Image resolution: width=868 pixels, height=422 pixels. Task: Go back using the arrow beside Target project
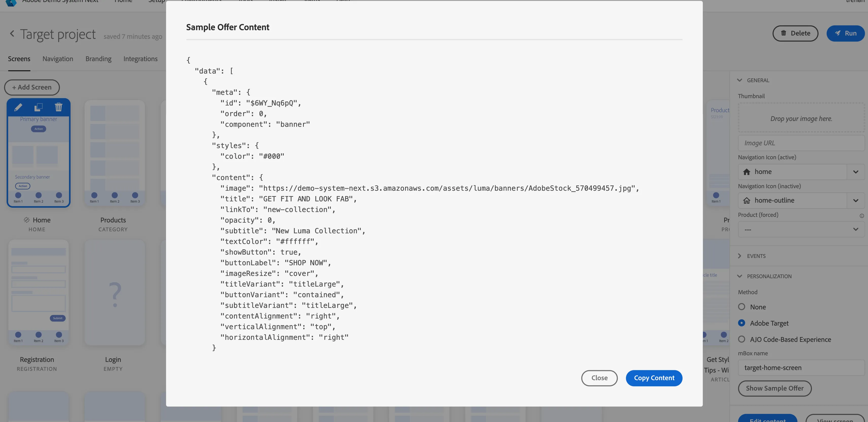click(12, 34)
